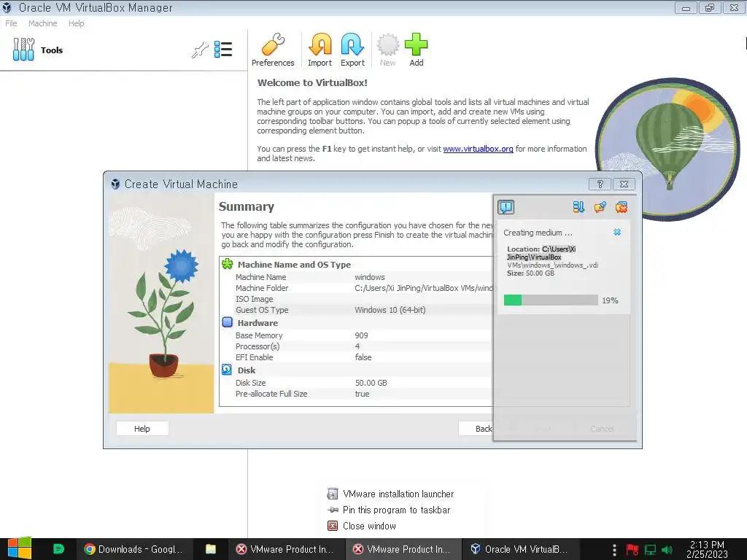Open File Explorer folder taskbar icon
Viewport: 747px width, 560px height.
point(211,549)
